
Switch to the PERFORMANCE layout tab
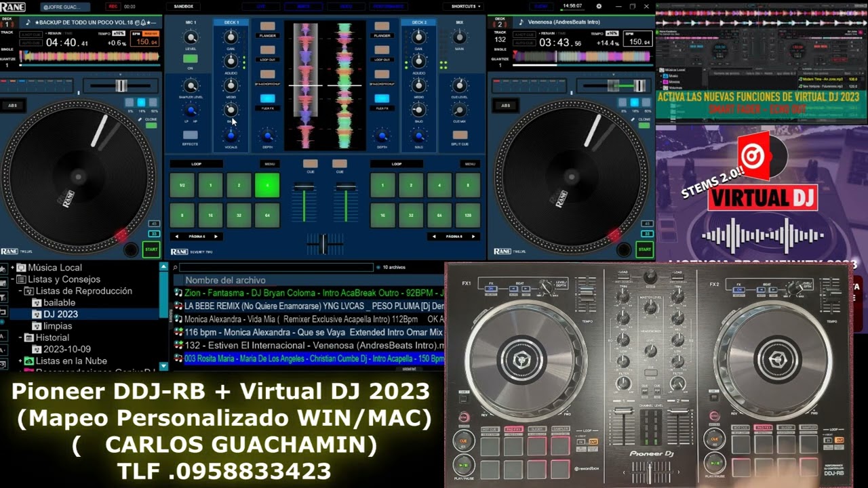(388, 6)
